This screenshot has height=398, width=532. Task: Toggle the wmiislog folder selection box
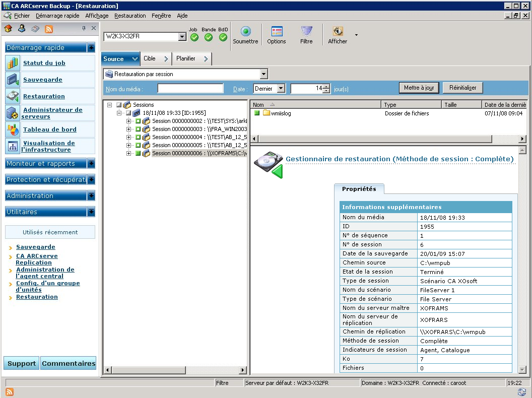pyautogui.click(x=257, y=113)
